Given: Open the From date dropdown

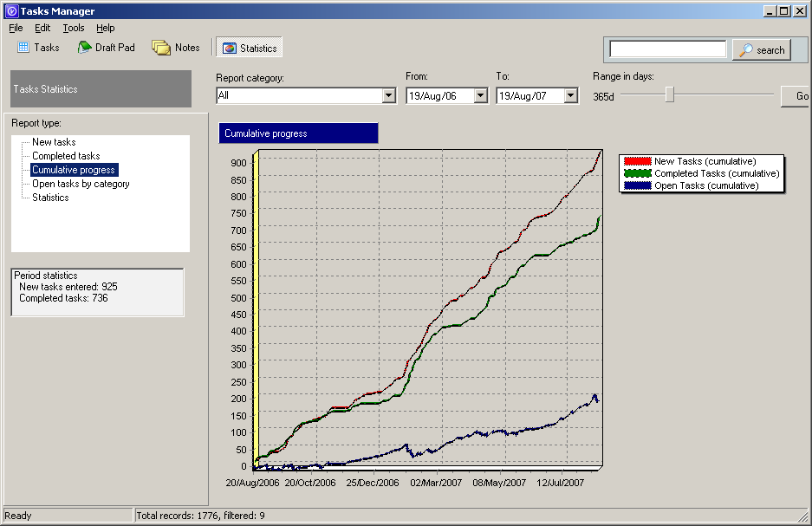Looking at the screenshot, I should 481,96.
